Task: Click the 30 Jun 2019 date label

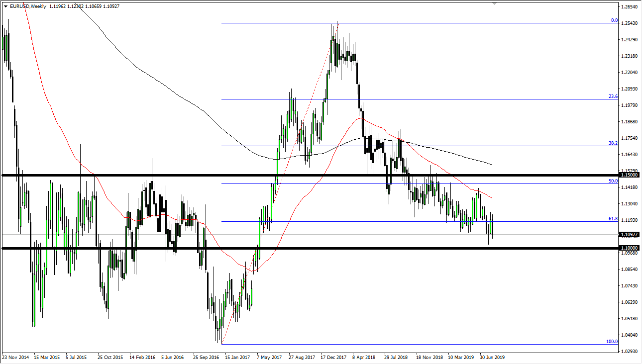Action: pos(492,357)
